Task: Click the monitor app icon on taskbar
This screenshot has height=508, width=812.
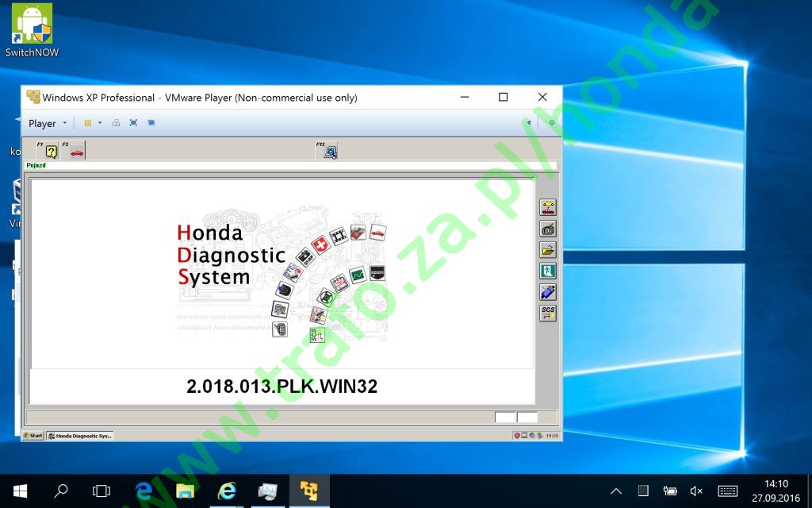Action: [x=268, y=491]
